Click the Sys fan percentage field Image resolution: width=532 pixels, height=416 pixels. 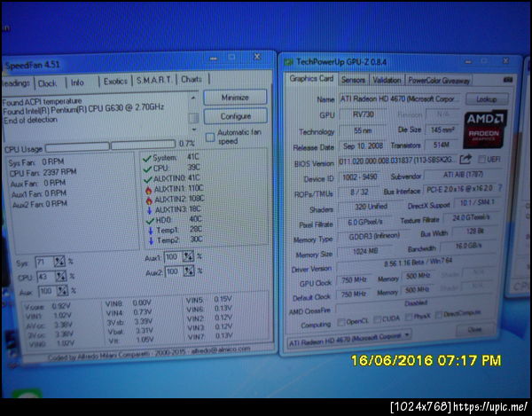coord(44,262)
